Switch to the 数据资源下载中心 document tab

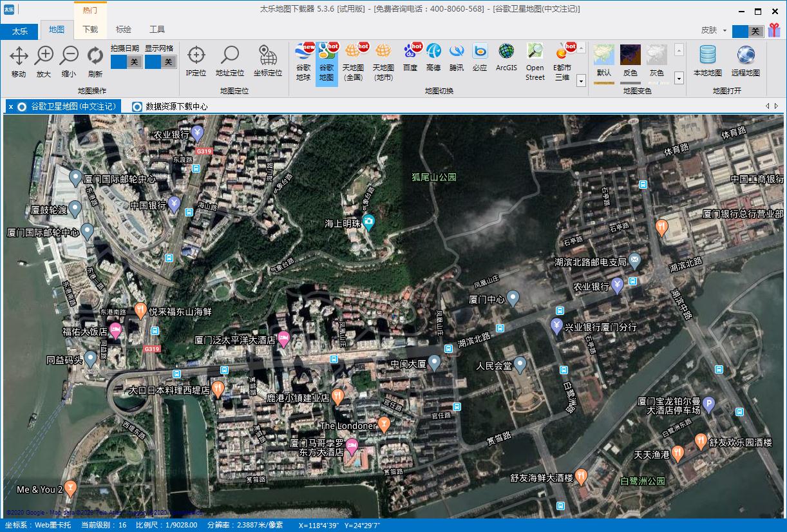point(170,107)
